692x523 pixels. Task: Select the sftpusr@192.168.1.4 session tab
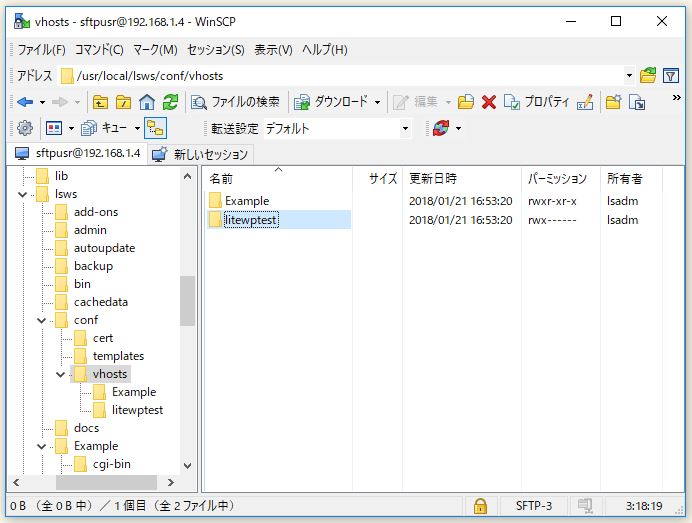point(77,153)
